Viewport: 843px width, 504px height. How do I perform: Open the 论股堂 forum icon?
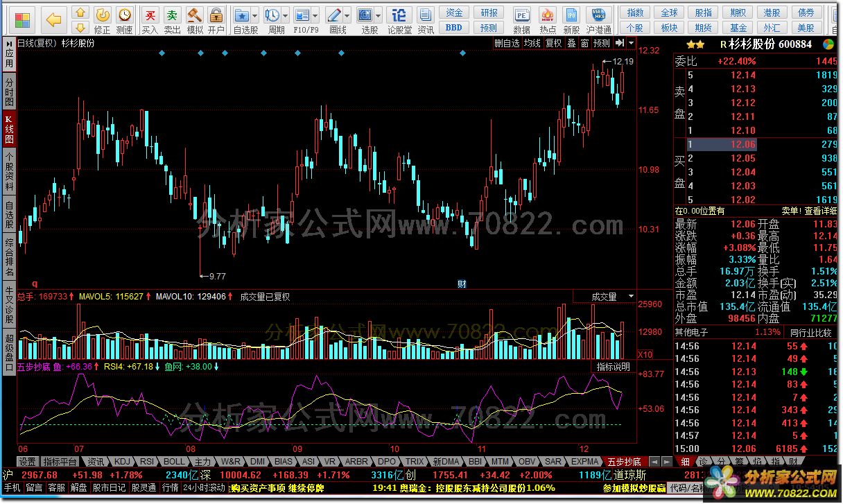(399, 20)
